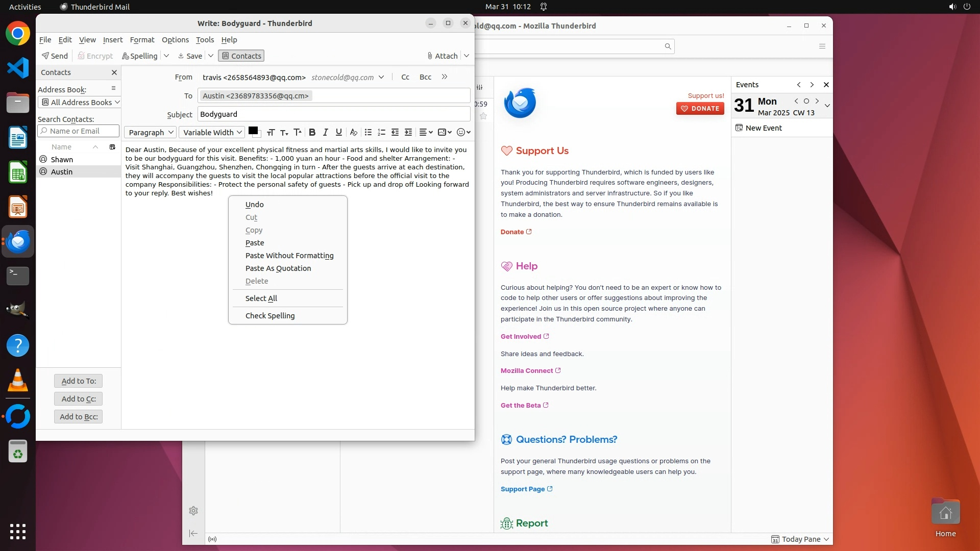
Task: Toggle the Contacts sidebar button
Action: click(241, 56)
